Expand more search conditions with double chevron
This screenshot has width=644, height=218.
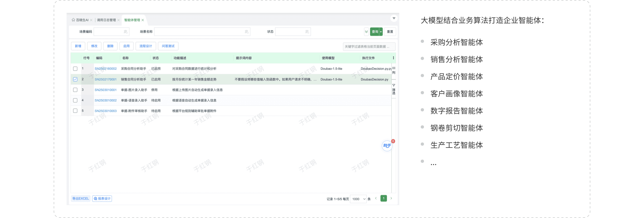click(x=366, y=32)
